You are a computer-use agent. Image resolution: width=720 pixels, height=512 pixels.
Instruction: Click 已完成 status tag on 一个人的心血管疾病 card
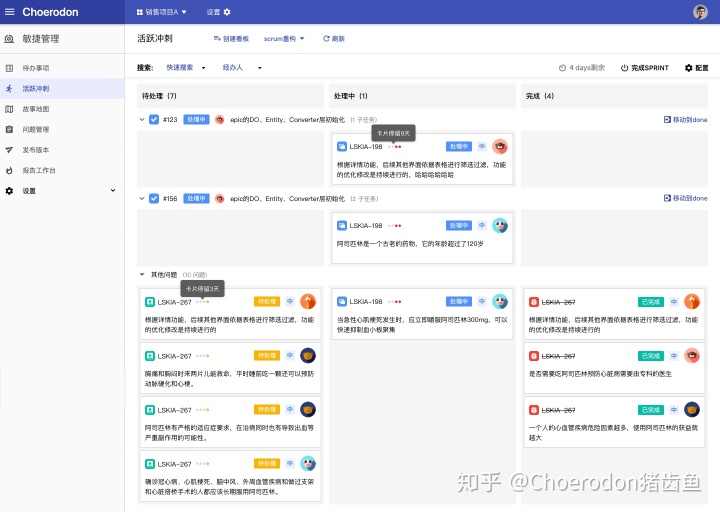coord(651,410)
